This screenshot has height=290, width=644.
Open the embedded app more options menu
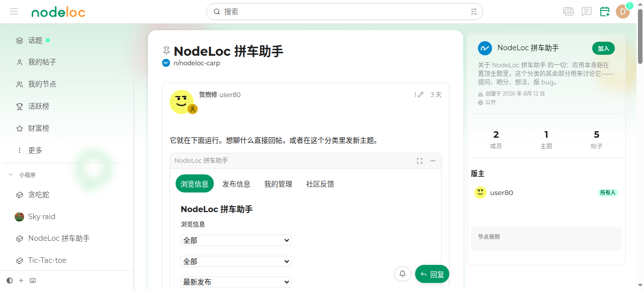click(x=433, y=161)
